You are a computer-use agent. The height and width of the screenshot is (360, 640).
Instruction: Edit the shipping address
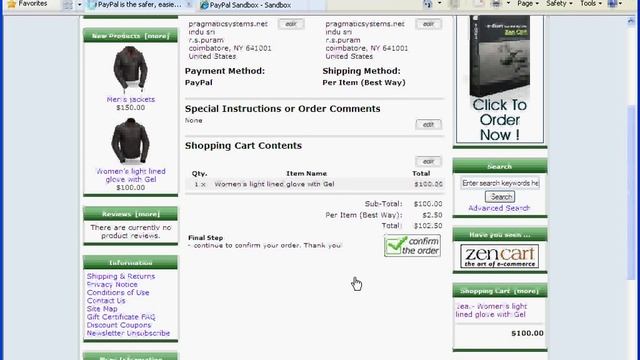(x=428, y=24)
